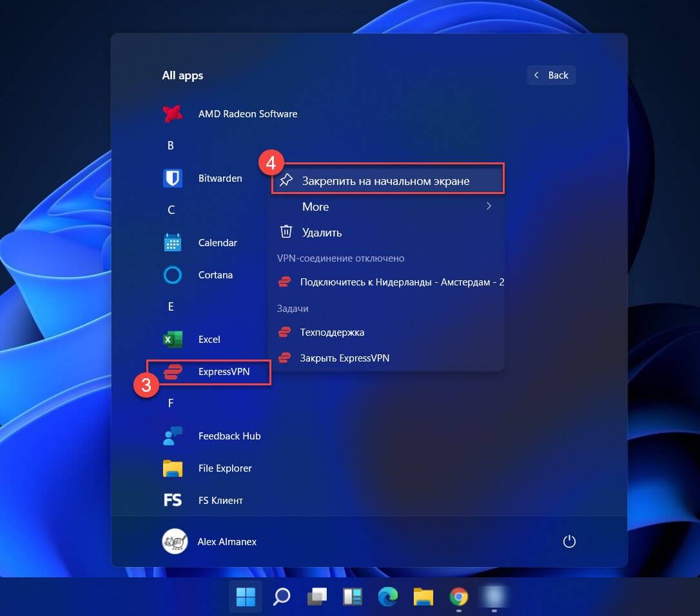Launch the FS Клиент icon
Image resolution: width=700 pixels, height=616 pixels.
172,501
